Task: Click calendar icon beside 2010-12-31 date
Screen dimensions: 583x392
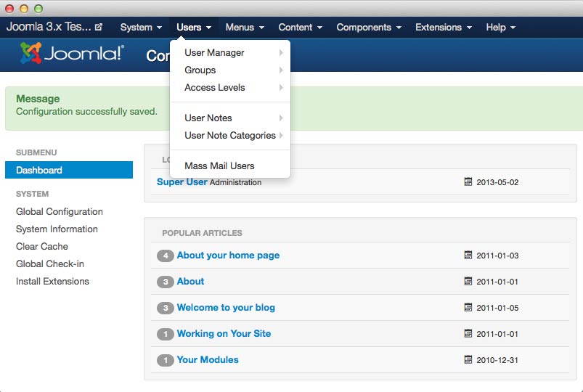Action: (x=468, y=360)
